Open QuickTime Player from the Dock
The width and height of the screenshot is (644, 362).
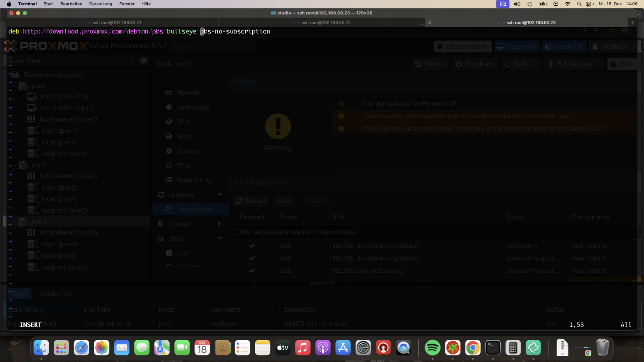point(403,348)
